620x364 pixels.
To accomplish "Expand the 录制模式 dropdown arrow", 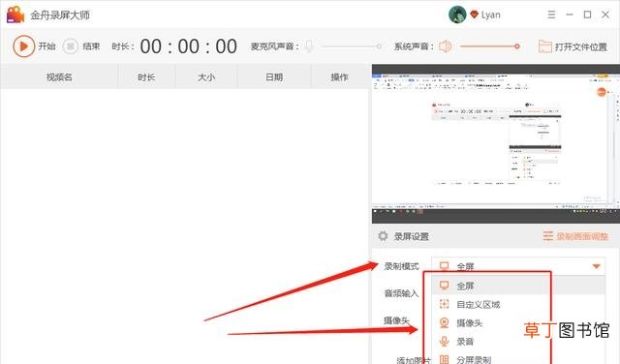I will [597, 266].
